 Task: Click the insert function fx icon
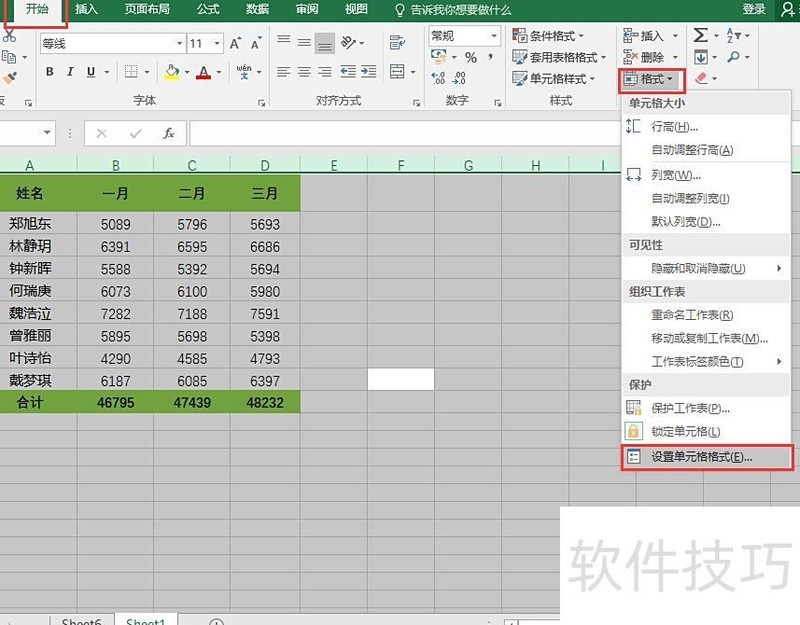pos(168,133)
